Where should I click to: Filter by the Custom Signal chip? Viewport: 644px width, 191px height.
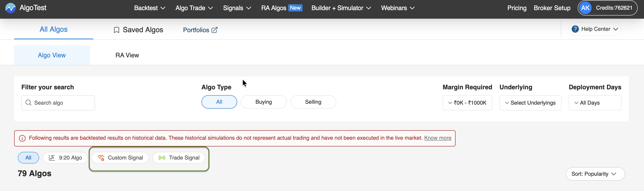120,158
